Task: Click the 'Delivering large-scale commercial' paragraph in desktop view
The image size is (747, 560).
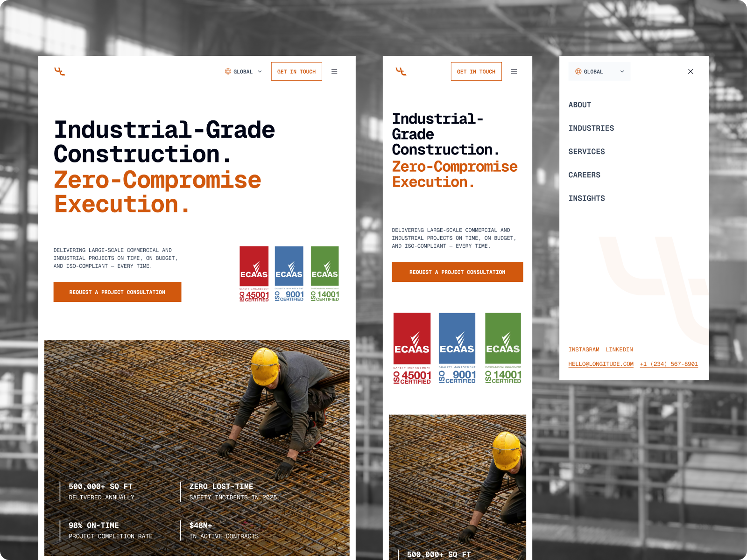Action: click(116, 258)
